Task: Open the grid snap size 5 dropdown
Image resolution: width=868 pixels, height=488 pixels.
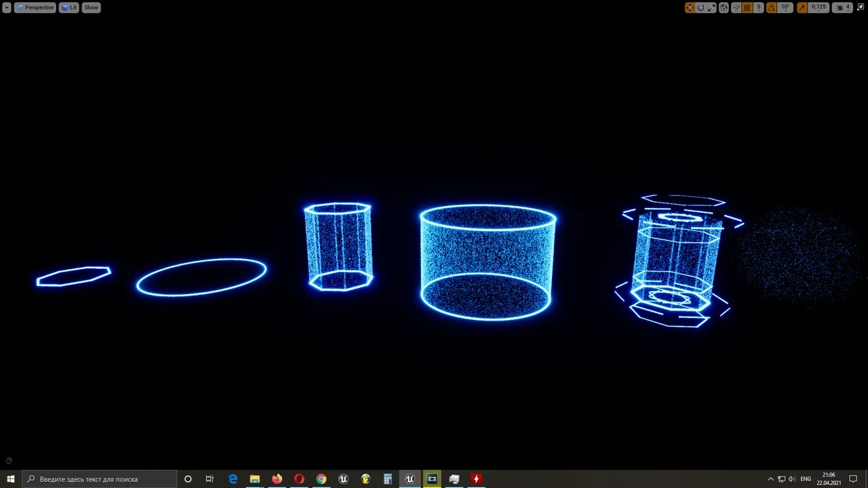Action: [x=759, y=7]
